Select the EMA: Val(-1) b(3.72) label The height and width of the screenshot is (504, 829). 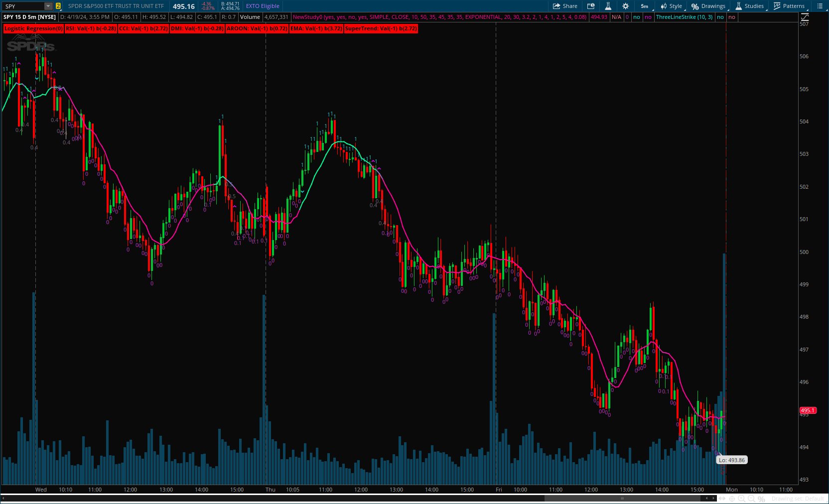coord(316,28)
